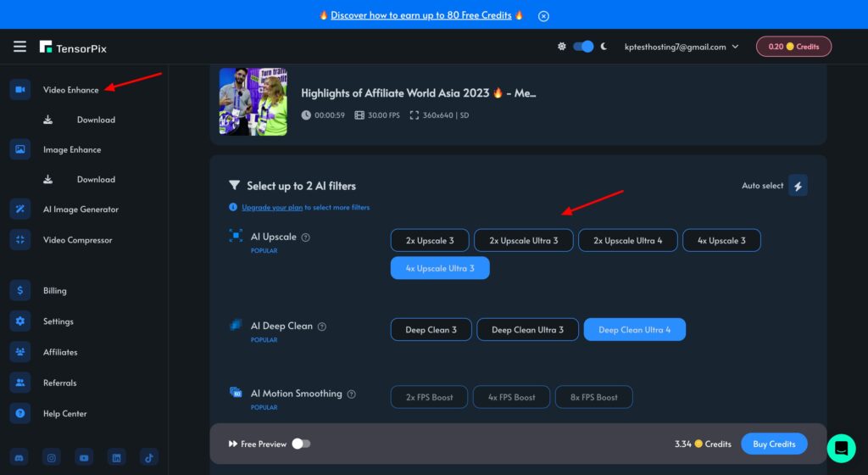Toggle the Free Preview switch

tap(301, 444)
